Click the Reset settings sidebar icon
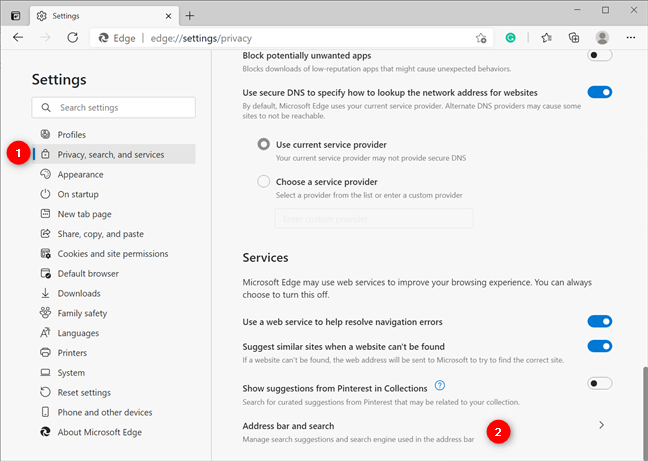The height and width of the screenshot is (461, 648). (45, 392)
